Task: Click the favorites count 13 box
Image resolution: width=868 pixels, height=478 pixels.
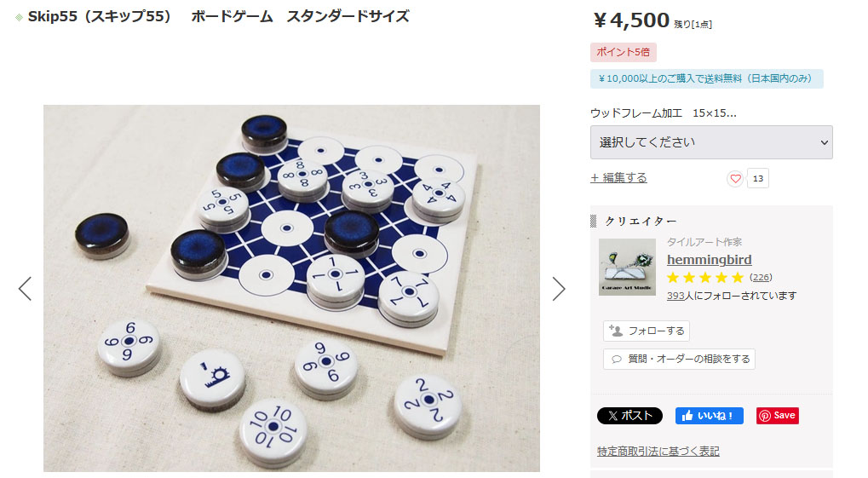Action: (758, 178)
